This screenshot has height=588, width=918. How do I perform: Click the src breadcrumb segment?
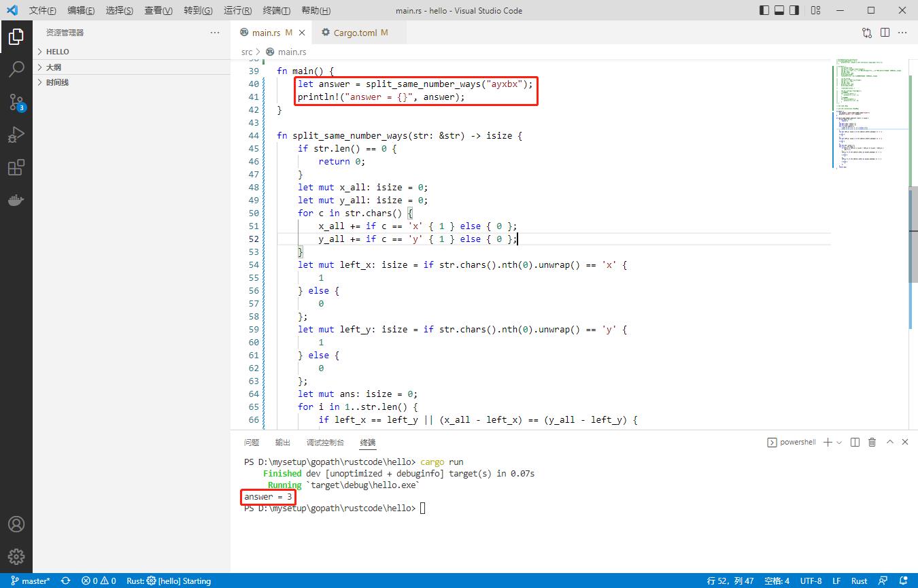click(247, 52)
